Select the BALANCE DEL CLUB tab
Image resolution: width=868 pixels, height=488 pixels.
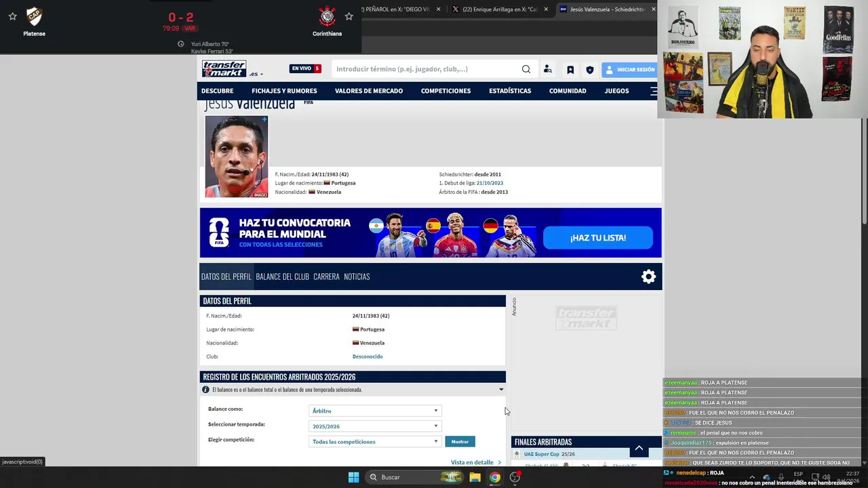(x=282, y=277)
